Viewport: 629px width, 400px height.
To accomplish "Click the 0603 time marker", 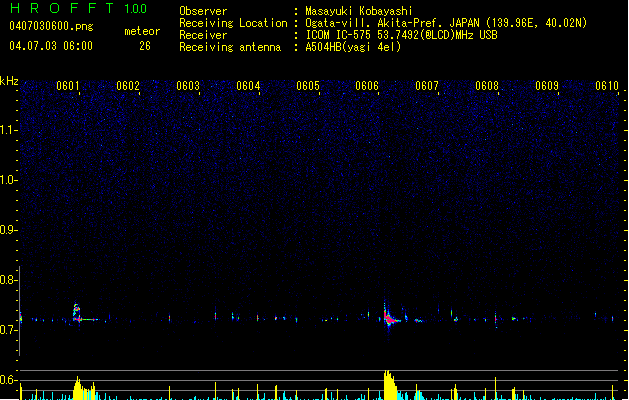I will click(x=188, y=86).
